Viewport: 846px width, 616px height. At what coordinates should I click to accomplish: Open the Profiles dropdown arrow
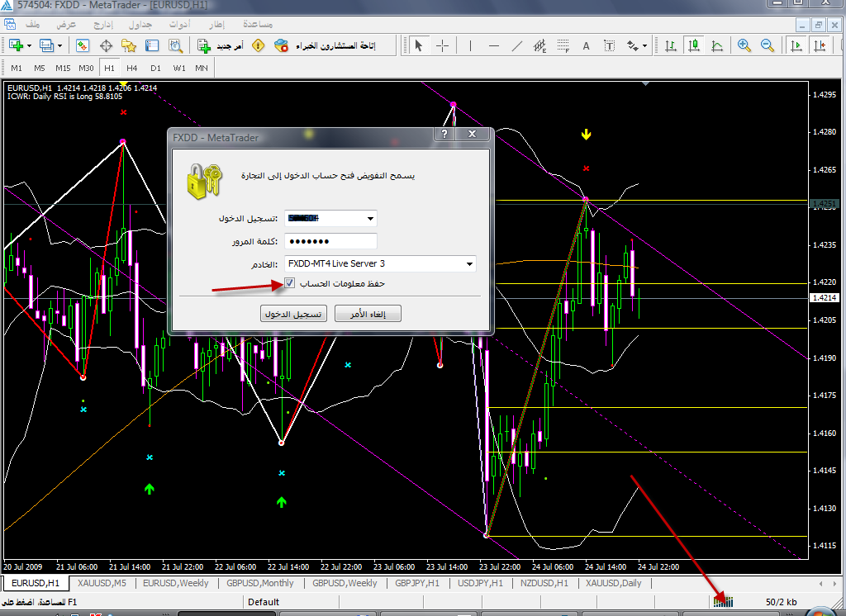(59, 46)
